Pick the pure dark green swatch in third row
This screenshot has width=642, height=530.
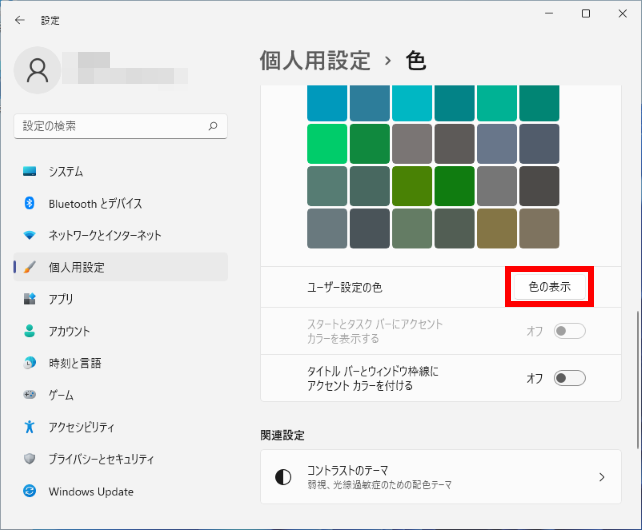coord(454,186)
